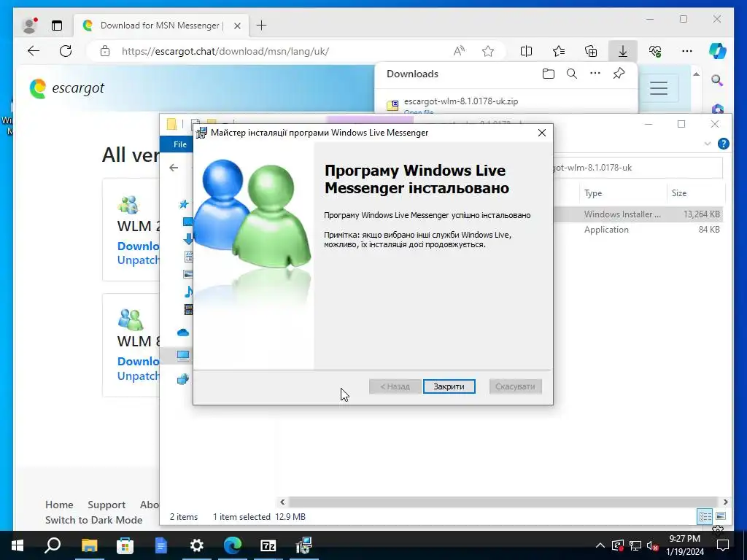Open the escargot site hamburger menu
The width and height of the screenshot is (747, 560).
pyautogui.click(x=659, y=88)
